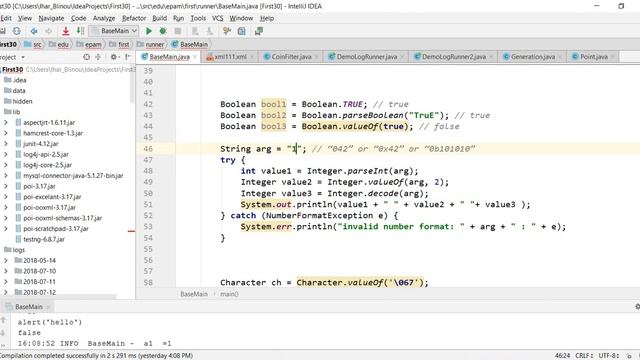Open the BaseMain run configuration dropdown
The image size is (640, 360).
click(x=114, y=31)
